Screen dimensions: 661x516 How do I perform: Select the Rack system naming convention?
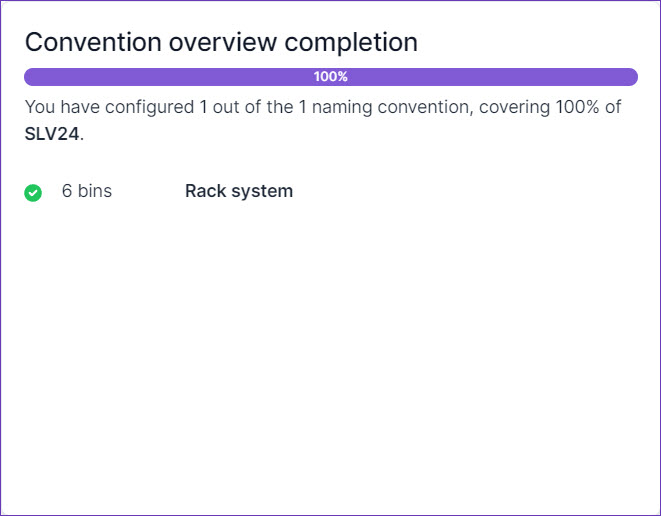point(239,191)
